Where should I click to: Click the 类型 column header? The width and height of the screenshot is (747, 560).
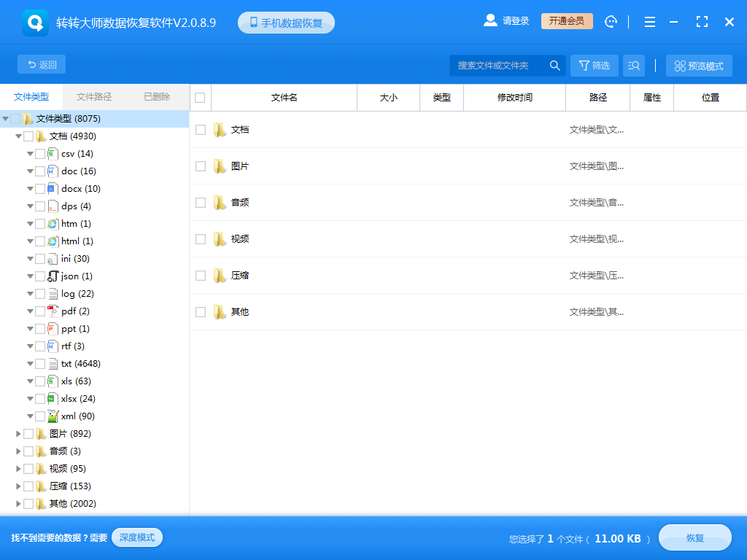441,98
